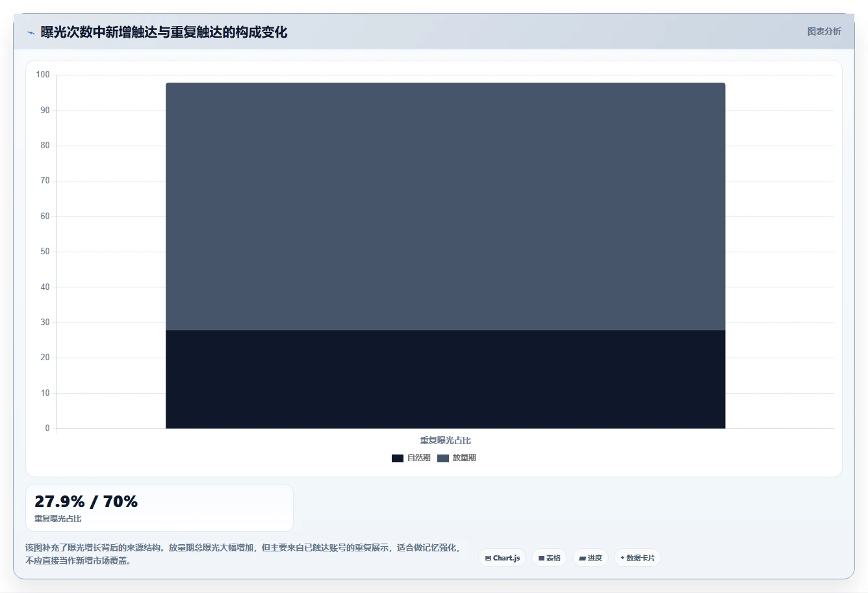Click the dark 自然期 legend color swatch
The image size is (868, 593).
click(x=398, y=458)
